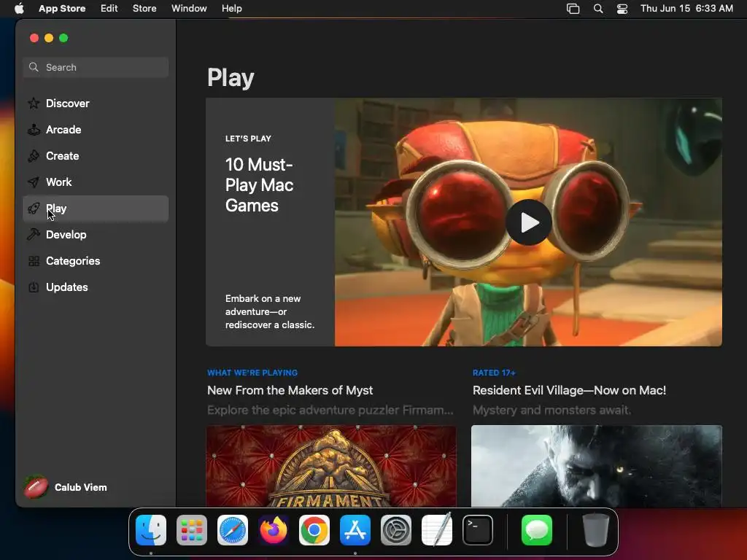
Task: Click the date and time in menu bar
Action: click(x=686, y=9)
